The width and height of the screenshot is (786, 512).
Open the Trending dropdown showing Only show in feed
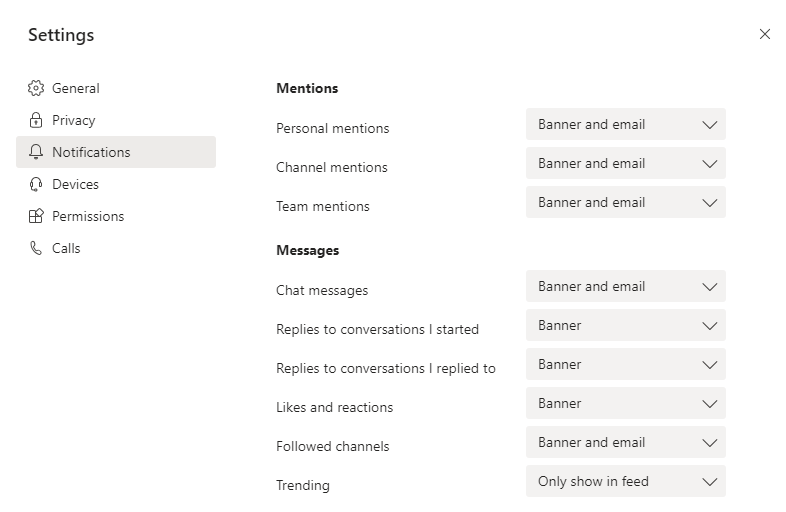[626, 481]
